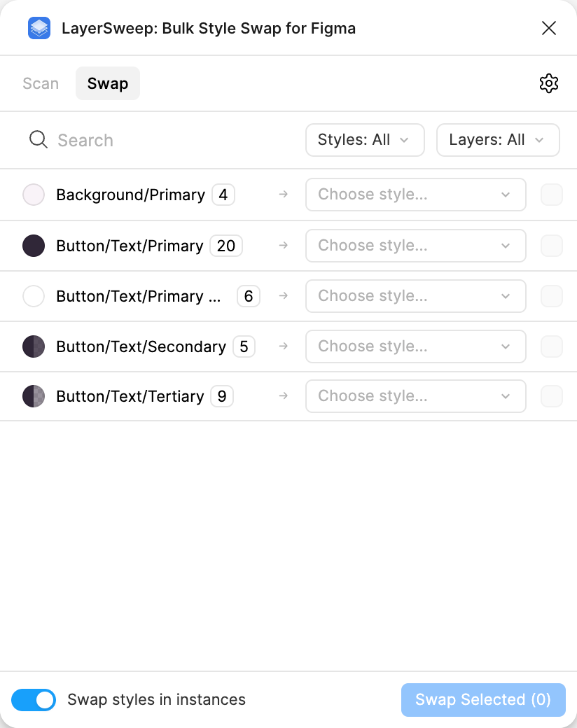Select the checkbox beside Background/Primary

[x=551, y=195]
